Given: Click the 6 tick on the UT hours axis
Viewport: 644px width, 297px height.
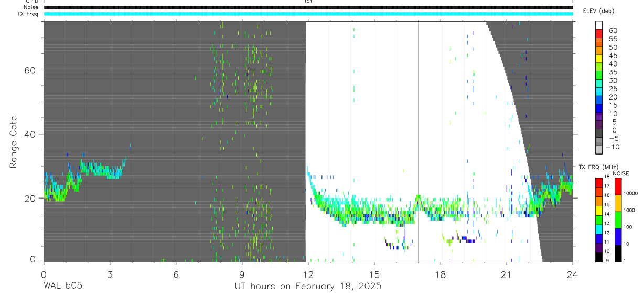Looking at the screenshot, I should (x=176, y=274).
